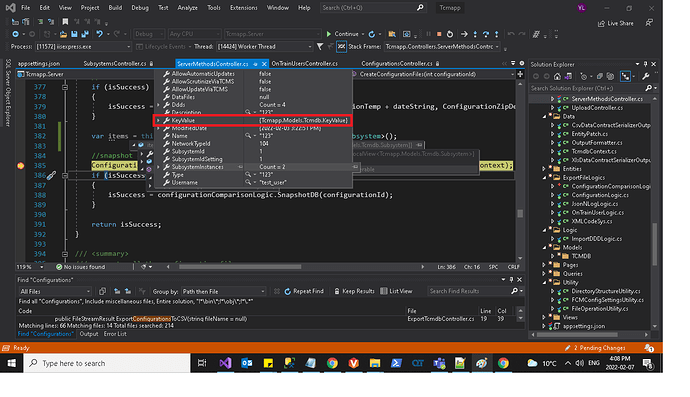
Task: Click the Solution Explorer Properties wrench icon
Action: (646, 76)
